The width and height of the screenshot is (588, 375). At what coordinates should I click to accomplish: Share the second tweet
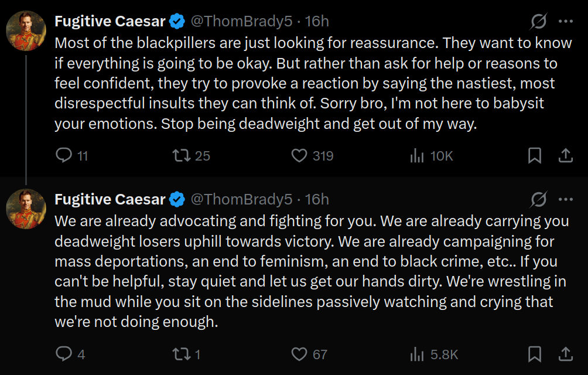[566, 354]
